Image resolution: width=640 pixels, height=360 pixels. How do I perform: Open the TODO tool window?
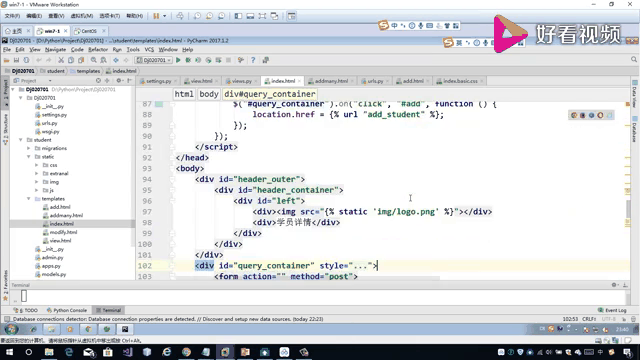pyautogui.click(x=26, y=310)
